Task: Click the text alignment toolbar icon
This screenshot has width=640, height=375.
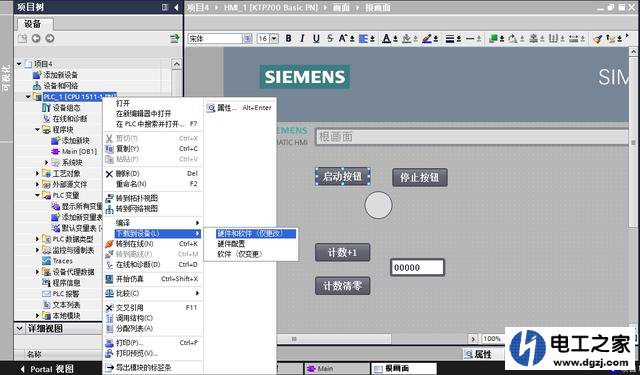Action: [x=363, y=38]
